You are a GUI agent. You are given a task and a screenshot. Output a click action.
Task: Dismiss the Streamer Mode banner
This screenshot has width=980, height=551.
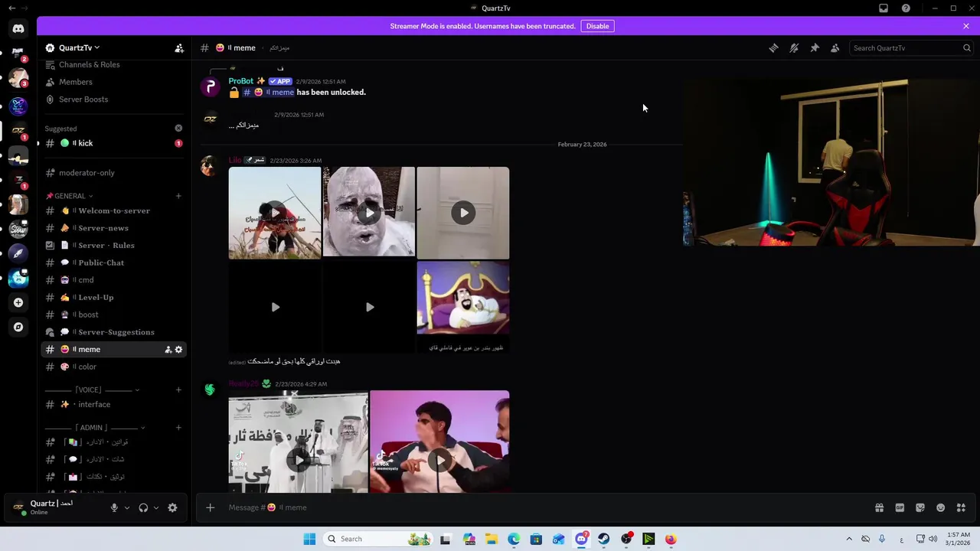pos(966,26)
